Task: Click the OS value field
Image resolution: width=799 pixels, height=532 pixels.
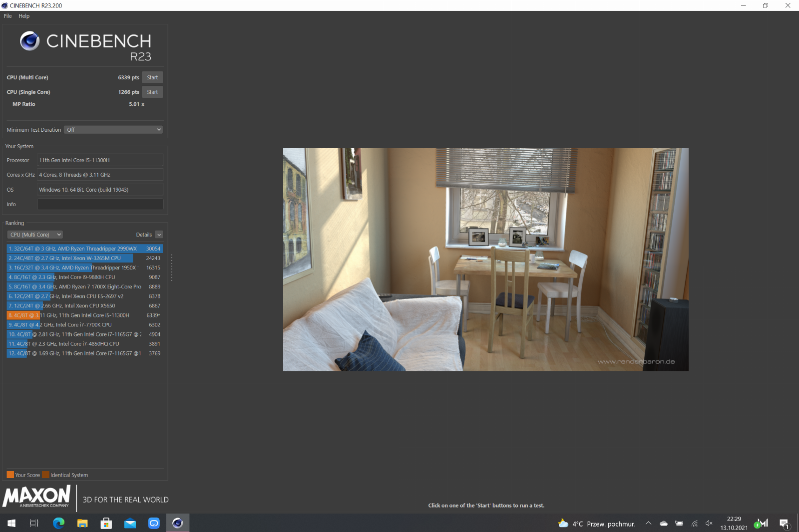Action: [x=100, y=190]
